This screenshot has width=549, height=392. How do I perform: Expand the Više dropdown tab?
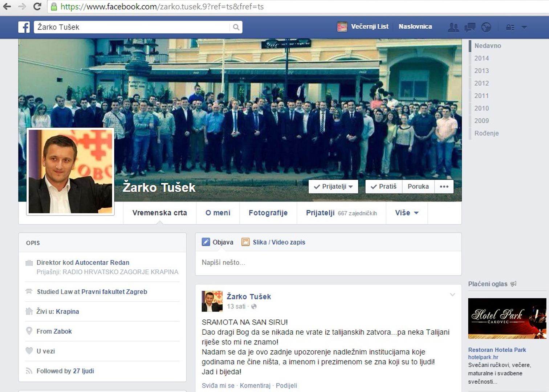(407, 213)
